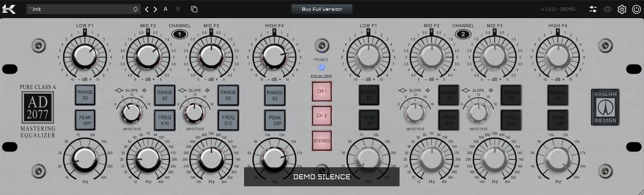Select A state slot
The height and width of the screenshot is (195, 644).
(x=165, y=9)
